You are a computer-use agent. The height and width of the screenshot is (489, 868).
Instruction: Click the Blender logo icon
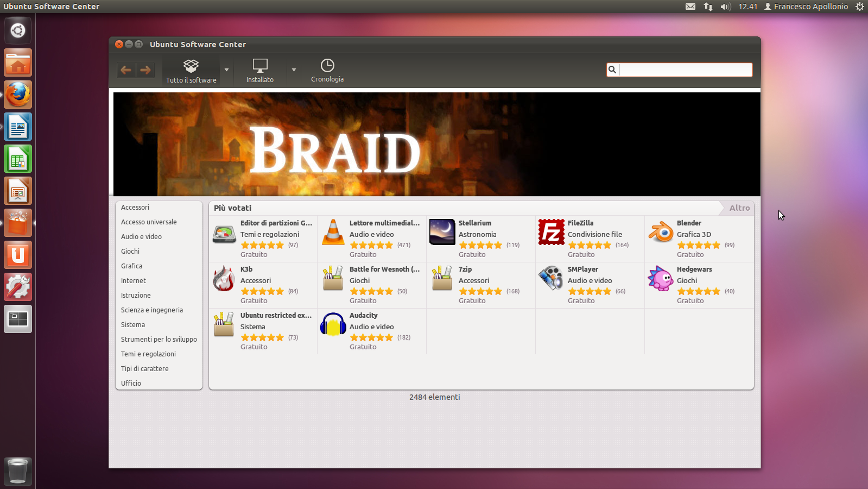661,232
